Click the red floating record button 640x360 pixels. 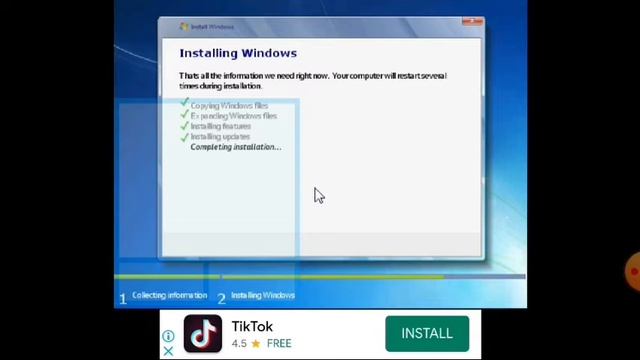tap(633, 271)
